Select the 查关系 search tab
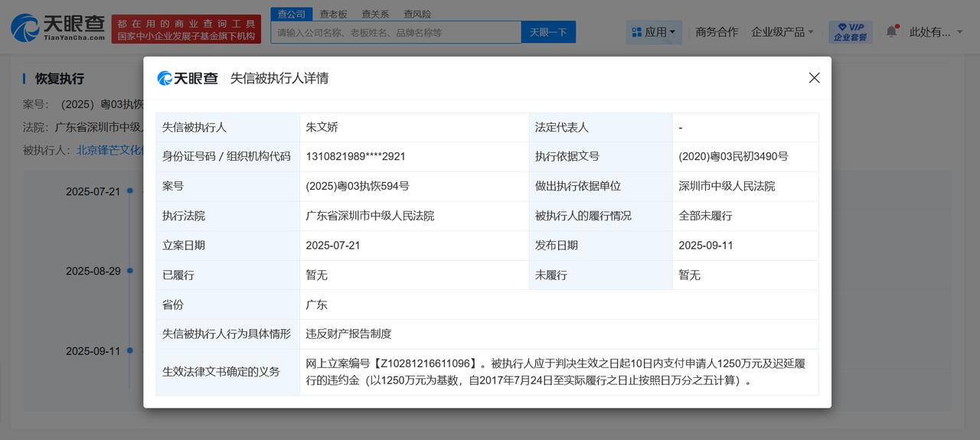Viewport: 980px width, 440px height. pyautogui.click(x=375, y=14)
